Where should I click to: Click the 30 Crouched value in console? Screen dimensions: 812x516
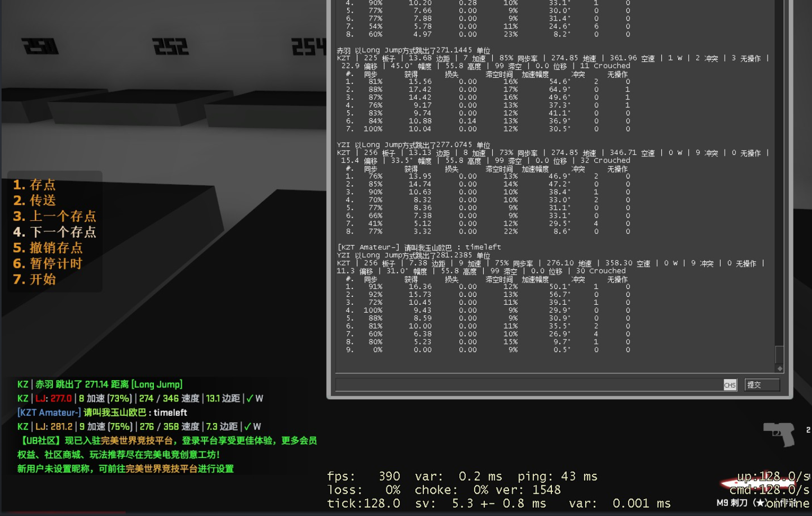[601, 271]
